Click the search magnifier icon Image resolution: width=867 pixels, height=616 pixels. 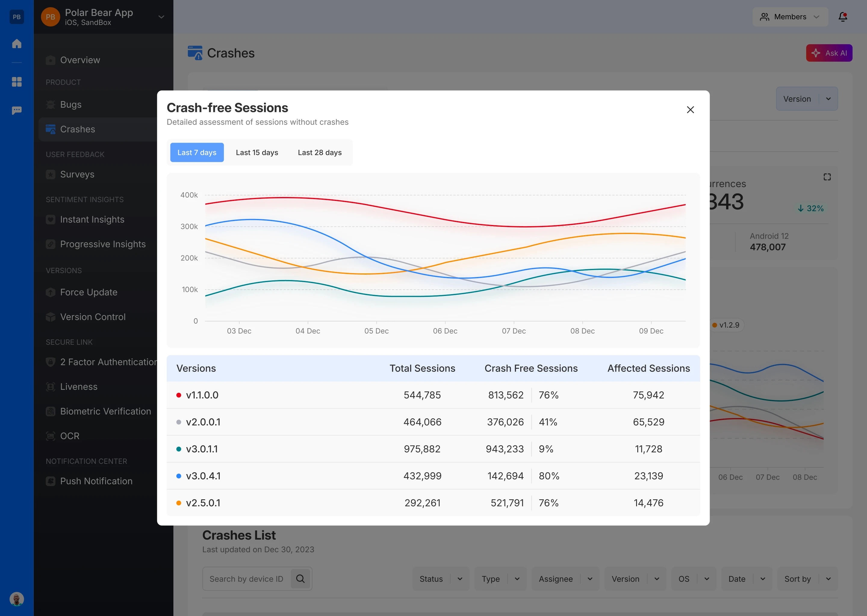point(300,578)
